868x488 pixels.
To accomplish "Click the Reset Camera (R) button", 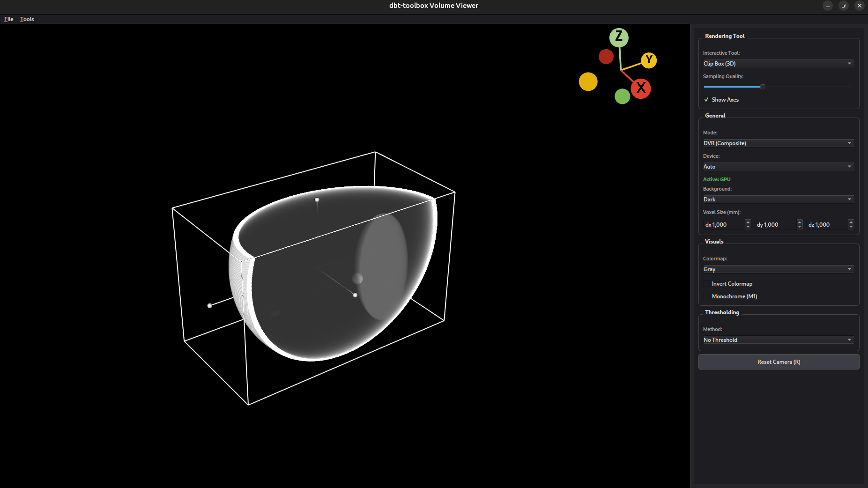I will coord(778,362).
